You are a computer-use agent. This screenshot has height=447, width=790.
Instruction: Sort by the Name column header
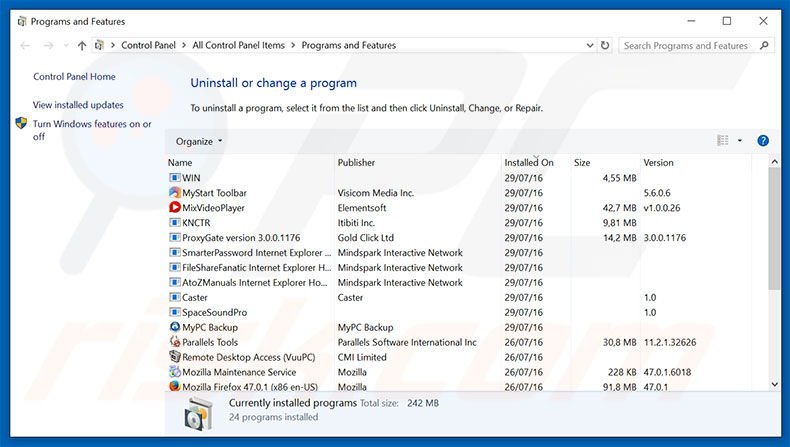(x=180, y=163)
